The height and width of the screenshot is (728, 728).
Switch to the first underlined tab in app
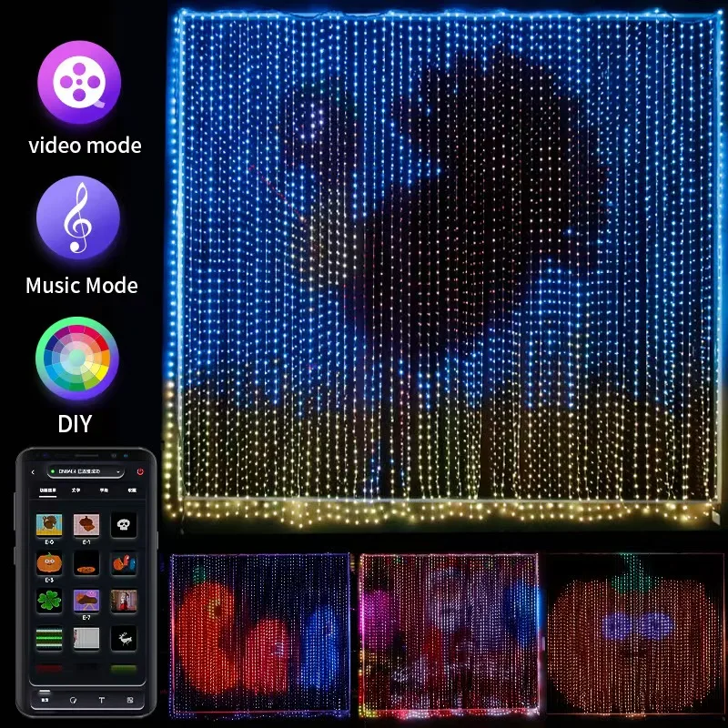tap(47, 490)
